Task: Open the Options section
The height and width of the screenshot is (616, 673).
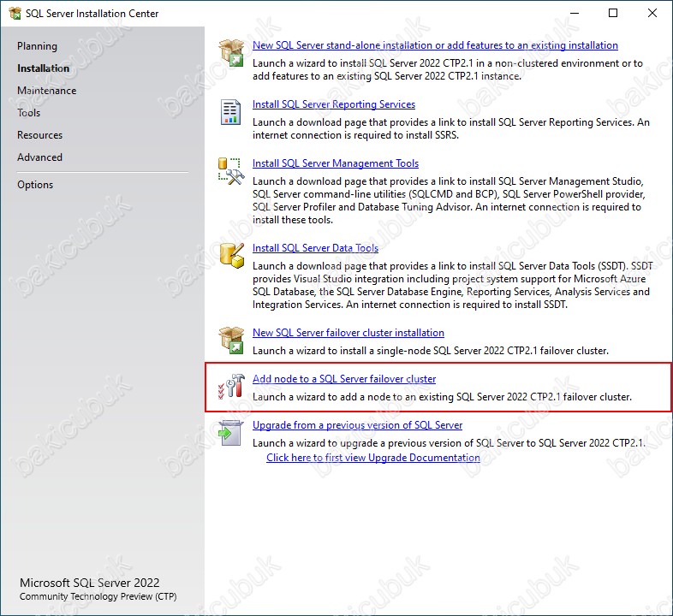Action: pyautogui.click(x=35, y=185)
